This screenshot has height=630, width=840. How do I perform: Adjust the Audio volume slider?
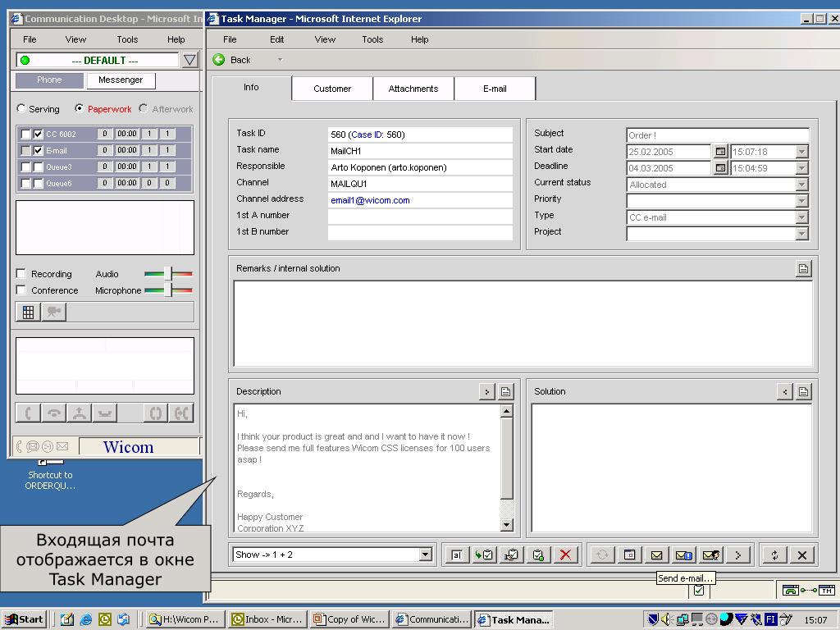[168, 274]
